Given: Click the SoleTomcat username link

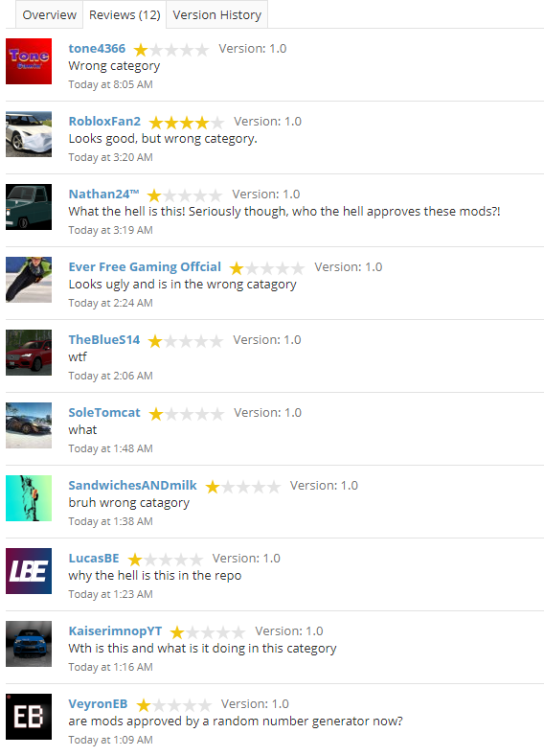Looking at the screenshot, I should (104, 413).
